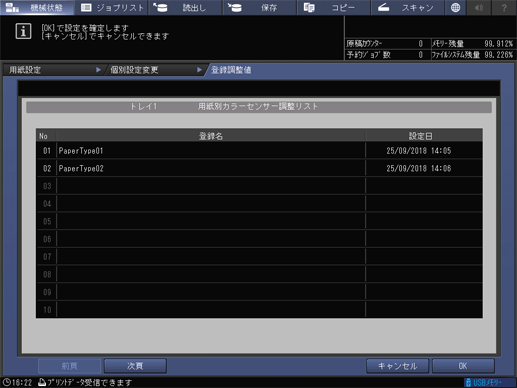Click the information icon in message area

coord(23,31)
